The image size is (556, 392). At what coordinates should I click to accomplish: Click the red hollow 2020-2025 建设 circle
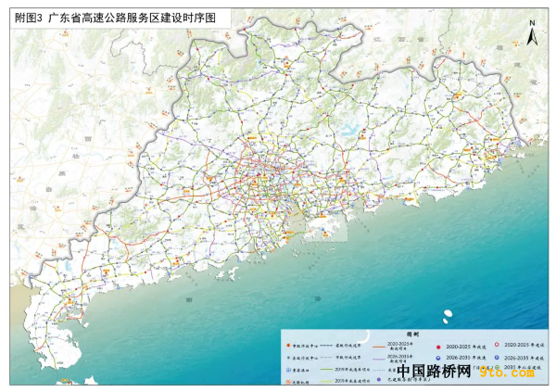[496, 344]
